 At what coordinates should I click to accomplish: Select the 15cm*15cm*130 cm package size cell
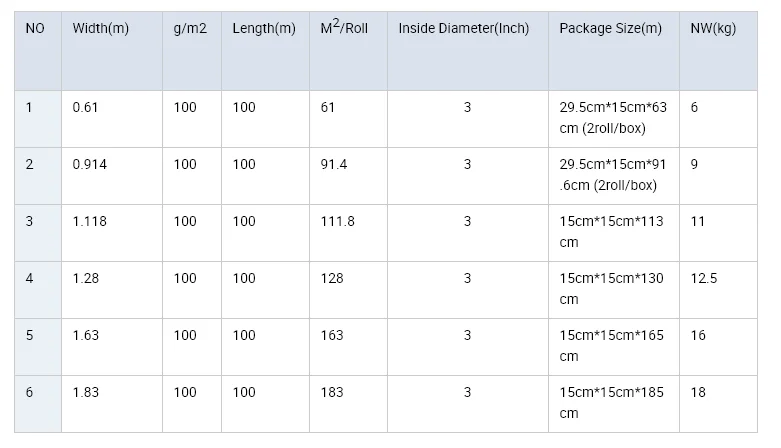(x=611, y=289)
